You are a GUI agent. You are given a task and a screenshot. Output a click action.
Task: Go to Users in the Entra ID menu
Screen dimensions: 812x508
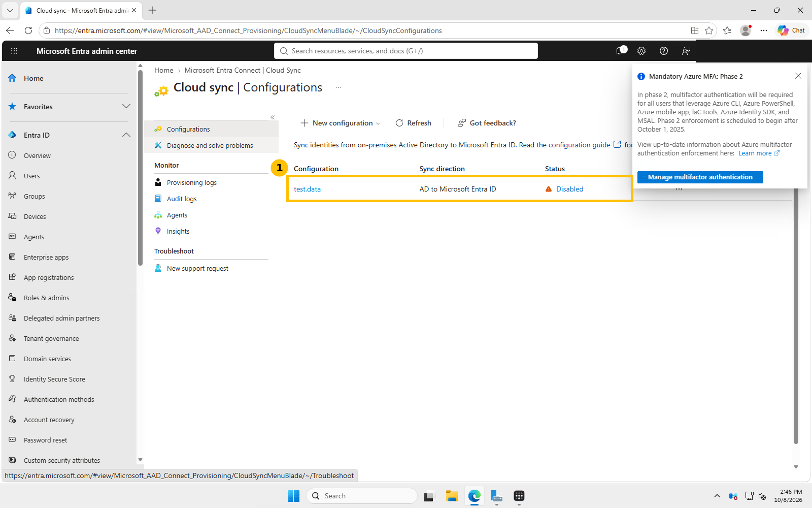point(31,176)
